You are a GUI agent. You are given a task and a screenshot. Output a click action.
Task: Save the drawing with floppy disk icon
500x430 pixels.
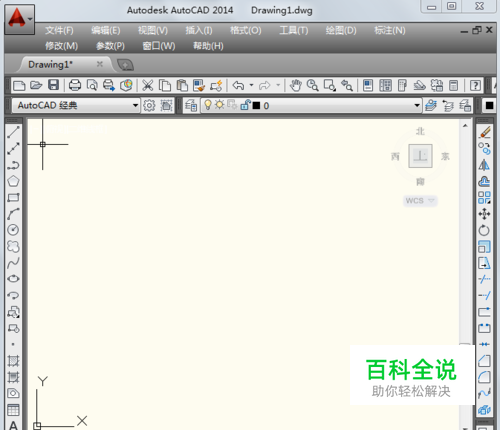53,86
